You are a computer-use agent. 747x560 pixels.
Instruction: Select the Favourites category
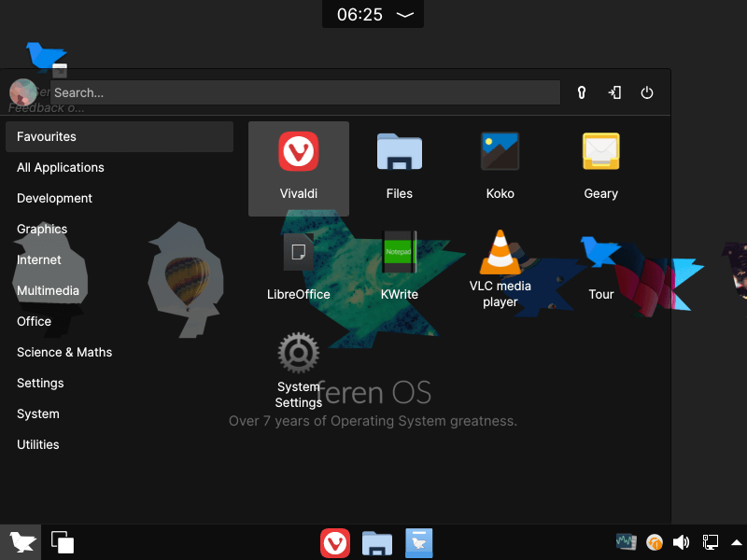[120, 136]
